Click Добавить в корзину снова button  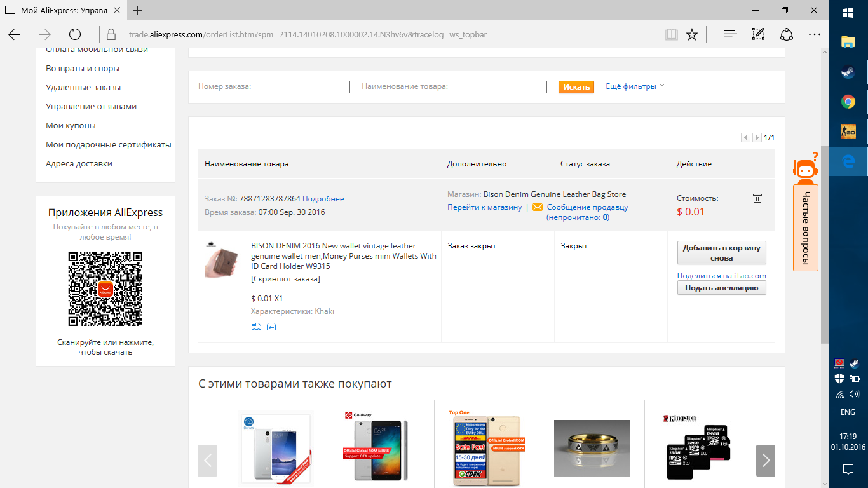[722, 253]
